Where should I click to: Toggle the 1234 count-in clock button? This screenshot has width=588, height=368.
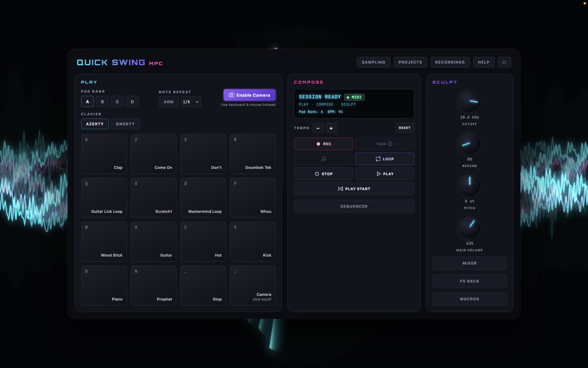point(384,144)
